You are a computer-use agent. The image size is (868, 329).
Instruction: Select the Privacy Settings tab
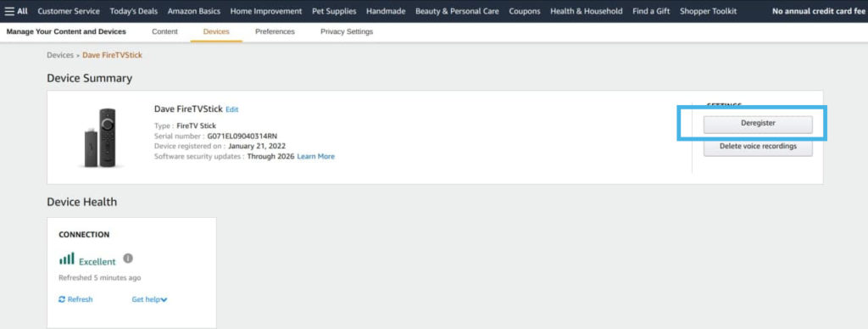[347, 31]
